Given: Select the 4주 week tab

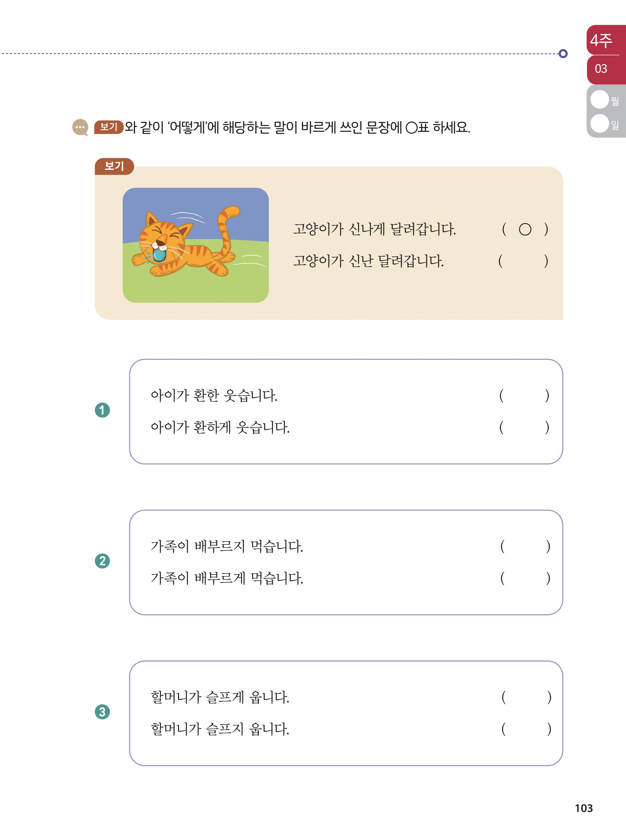Looking at the screenshot, I should 606,40.
